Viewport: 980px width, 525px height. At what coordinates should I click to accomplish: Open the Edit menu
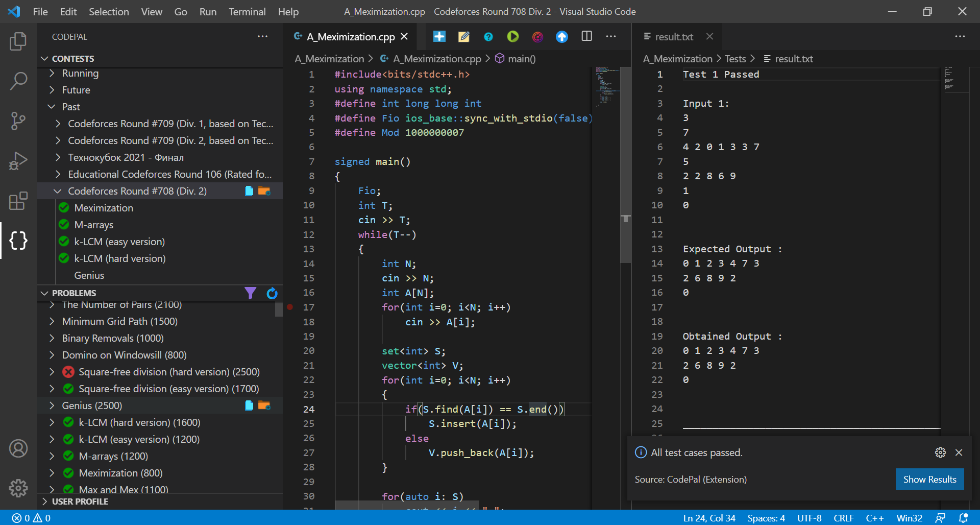coord(68,11)
